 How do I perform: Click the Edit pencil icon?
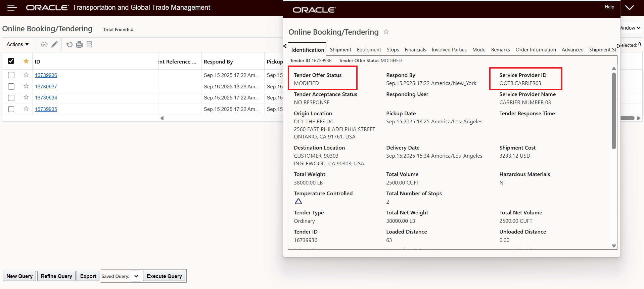54,44
